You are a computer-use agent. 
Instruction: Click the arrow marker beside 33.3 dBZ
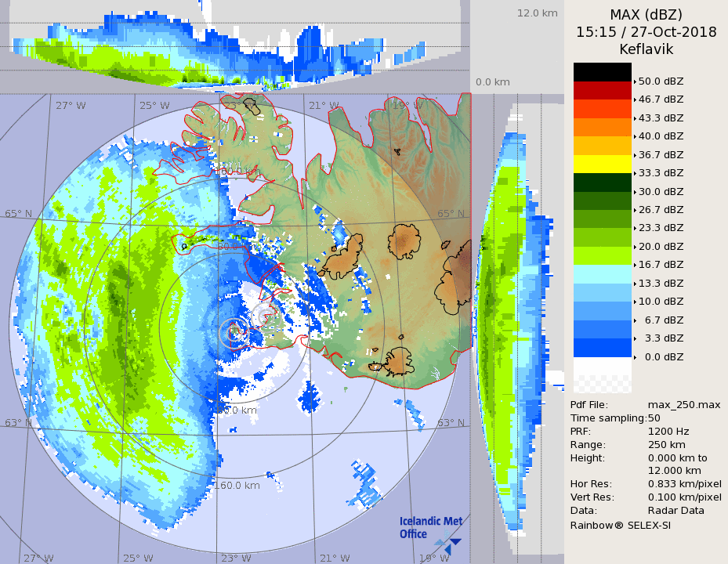[635, 173]
